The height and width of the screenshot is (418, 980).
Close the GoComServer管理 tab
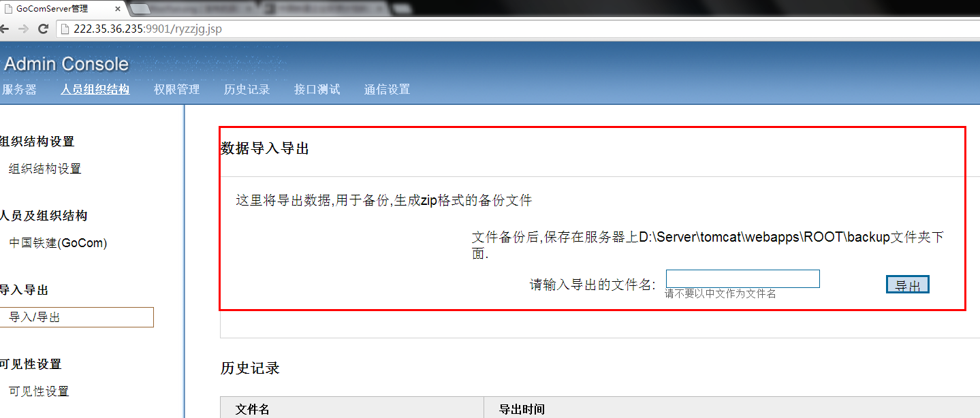(x=118, y=9)
